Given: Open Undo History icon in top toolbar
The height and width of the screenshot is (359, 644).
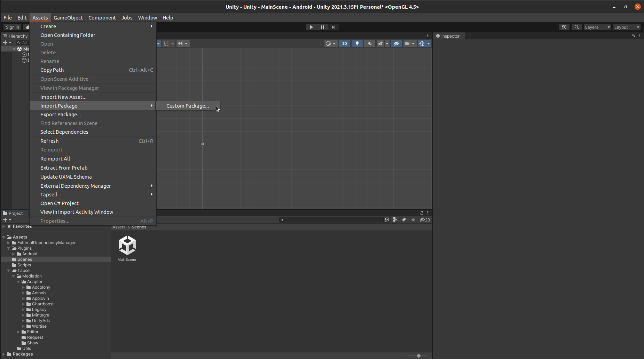Looking at the screenshot, I should point(564,27).
